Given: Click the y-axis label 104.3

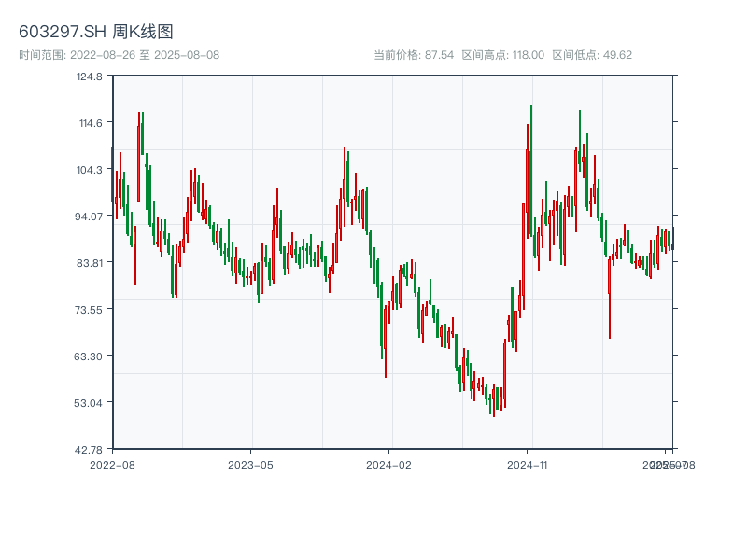Looking at the screenshot, I should coord(90,170).
